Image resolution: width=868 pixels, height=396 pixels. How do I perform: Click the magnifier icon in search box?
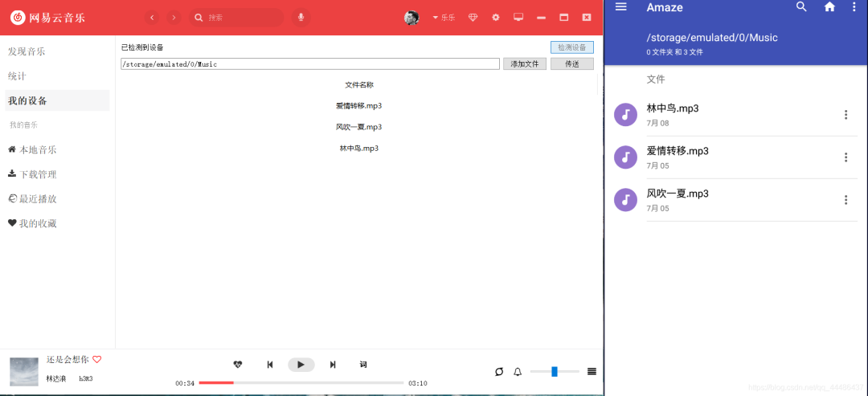tap(199, 18)
